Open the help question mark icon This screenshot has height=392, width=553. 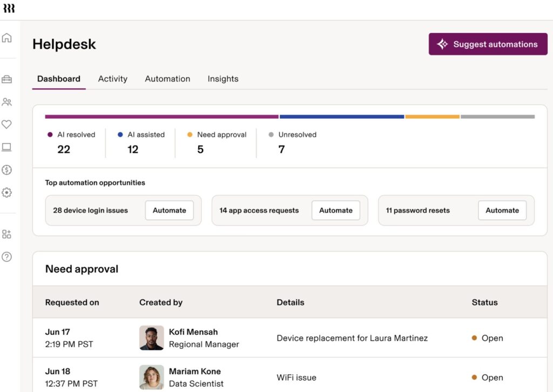coord(6,256)
